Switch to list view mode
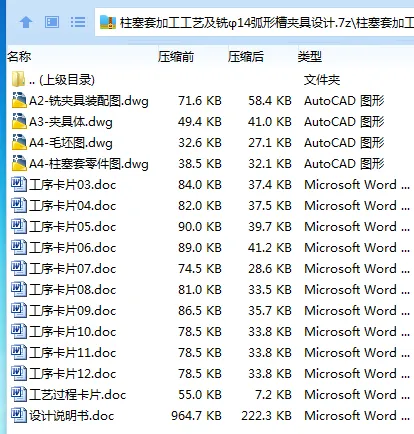The image size is (414, 434). tap(78, 22)
